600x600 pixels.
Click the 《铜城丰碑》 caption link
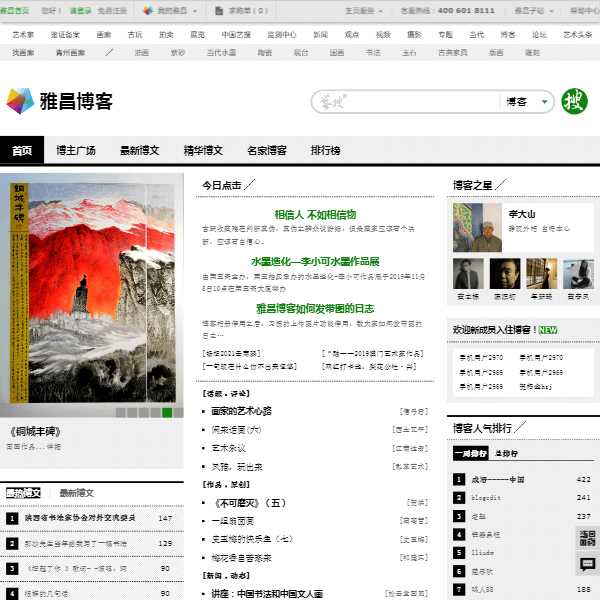pyautogui.click(x=35, y=432)
